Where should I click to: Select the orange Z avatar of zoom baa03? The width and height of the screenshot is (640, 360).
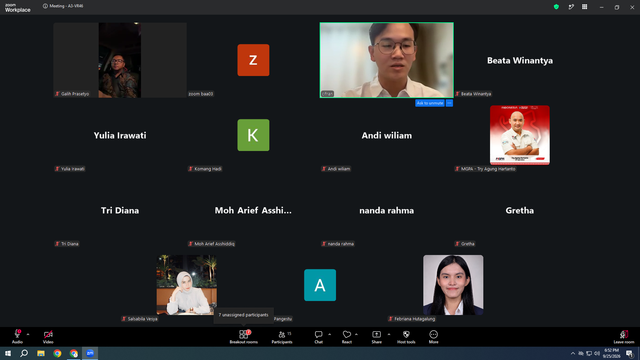click(x=253, y=60)
